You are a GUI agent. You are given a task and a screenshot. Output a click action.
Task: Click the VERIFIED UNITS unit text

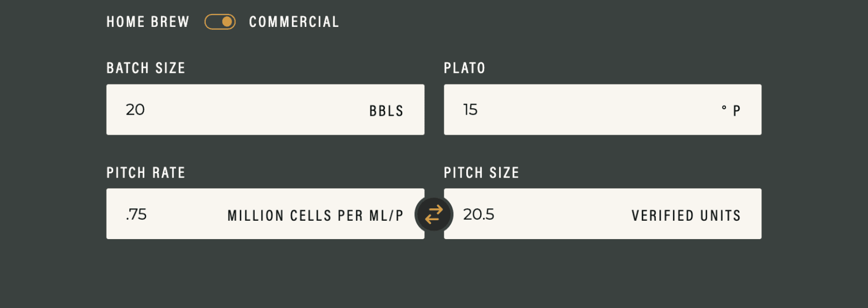click(686, 215)
